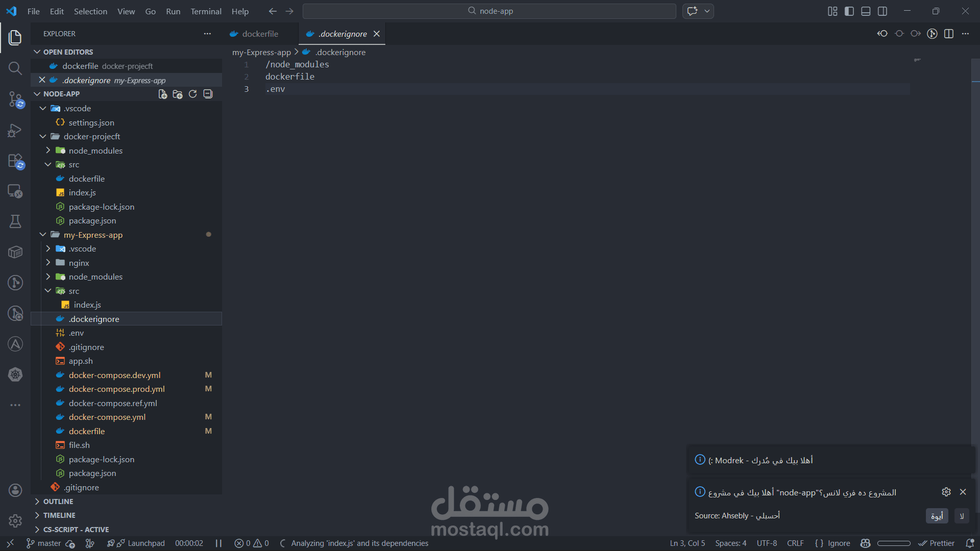
Task: Toggle the bottom panel visibility
Action: [866, 11]
